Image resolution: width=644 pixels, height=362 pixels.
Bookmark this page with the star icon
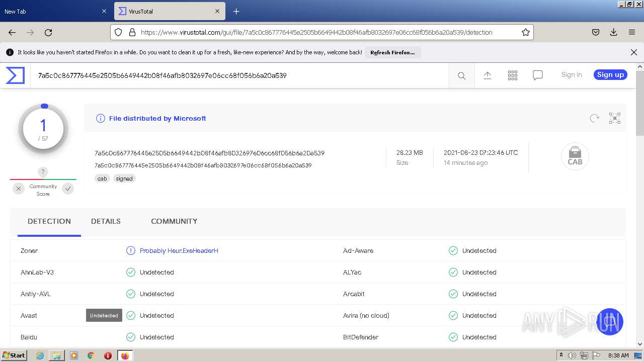pos(526,32)
